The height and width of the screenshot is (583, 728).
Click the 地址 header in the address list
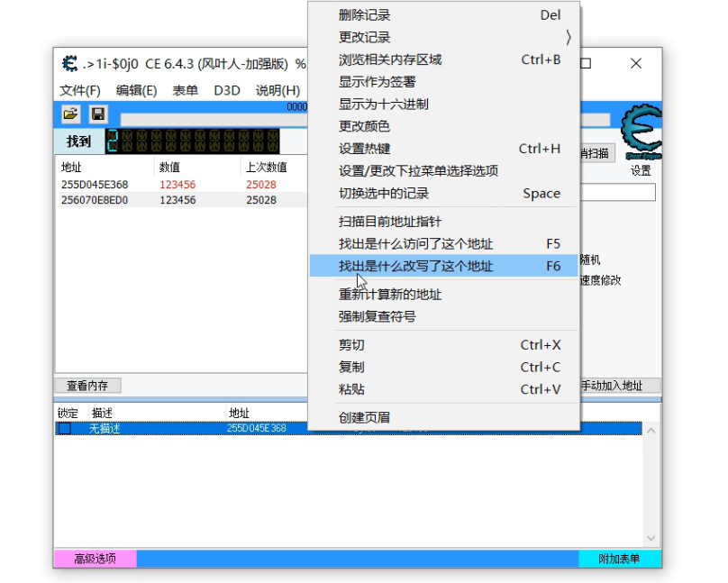coord(239,413)
